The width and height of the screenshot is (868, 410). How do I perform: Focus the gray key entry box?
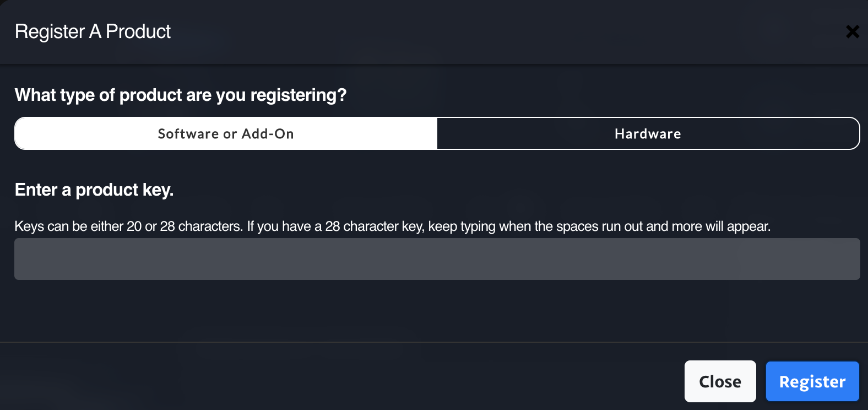point(437,259)
